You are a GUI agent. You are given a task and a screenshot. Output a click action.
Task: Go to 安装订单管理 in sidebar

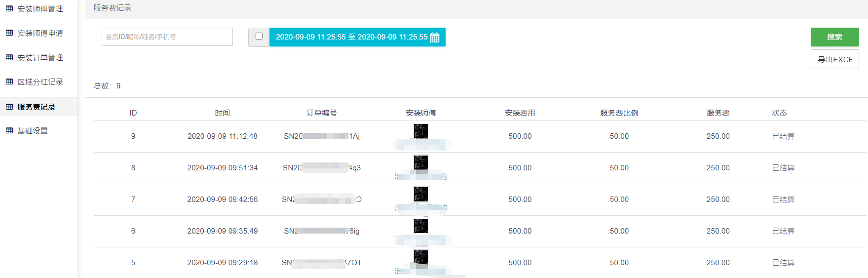point(40,58)
